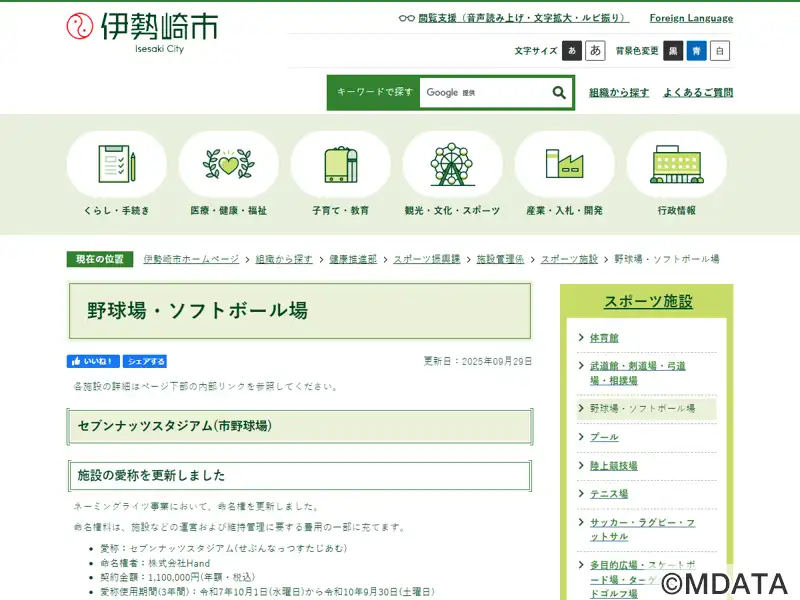The height and width of the screenshot is (600, 800).
Task: Open くらし・手続き clipboard icon
Action: pyautogui.click(x=117, y=164)
